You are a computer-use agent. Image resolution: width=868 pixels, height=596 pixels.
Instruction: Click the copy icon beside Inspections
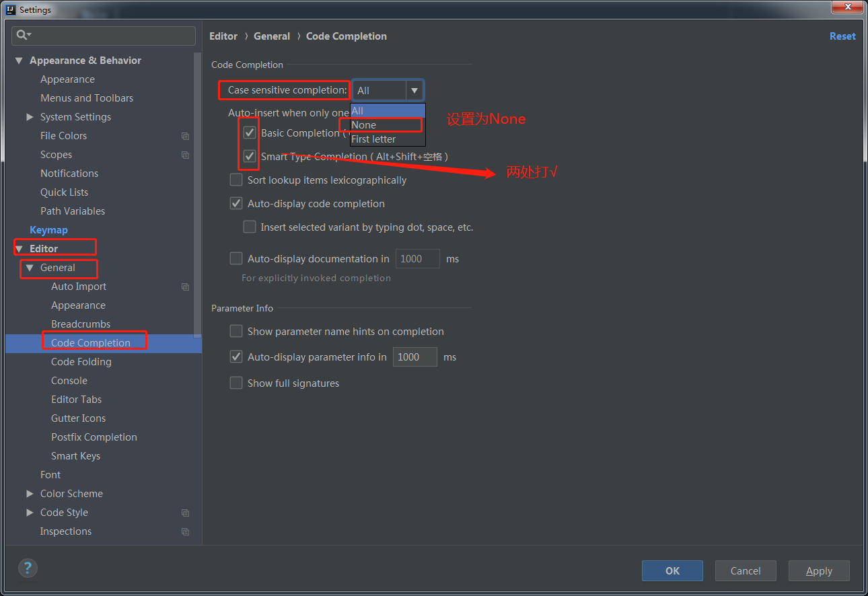186,531
